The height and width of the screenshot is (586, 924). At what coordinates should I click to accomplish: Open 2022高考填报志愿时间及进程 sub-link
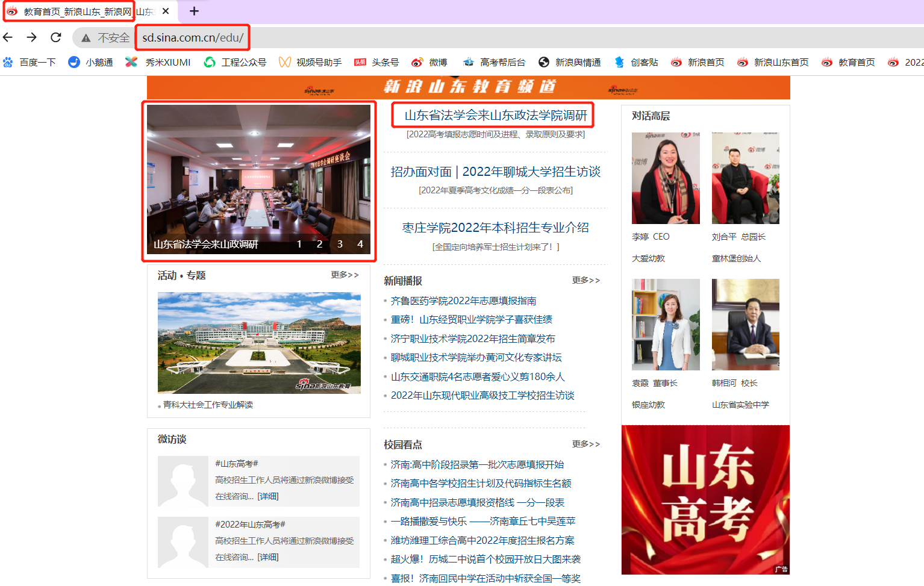coord(496,134)
